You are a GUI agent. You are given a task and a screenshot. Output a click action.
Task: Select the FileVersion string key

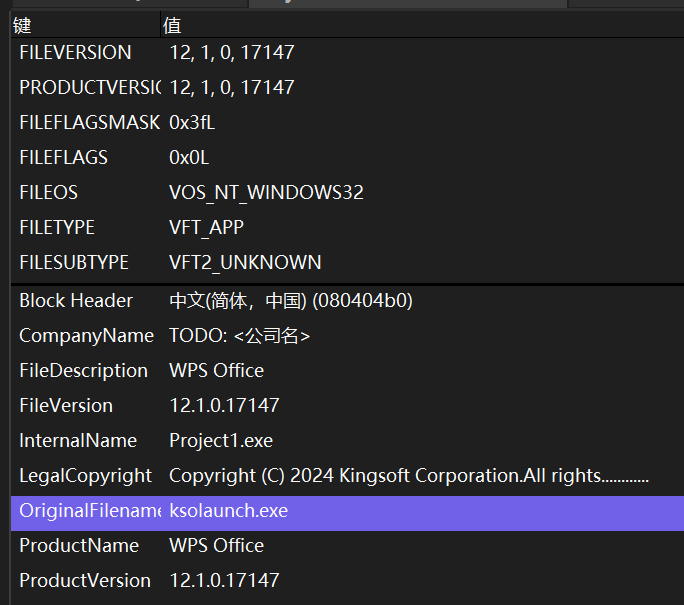66,405
